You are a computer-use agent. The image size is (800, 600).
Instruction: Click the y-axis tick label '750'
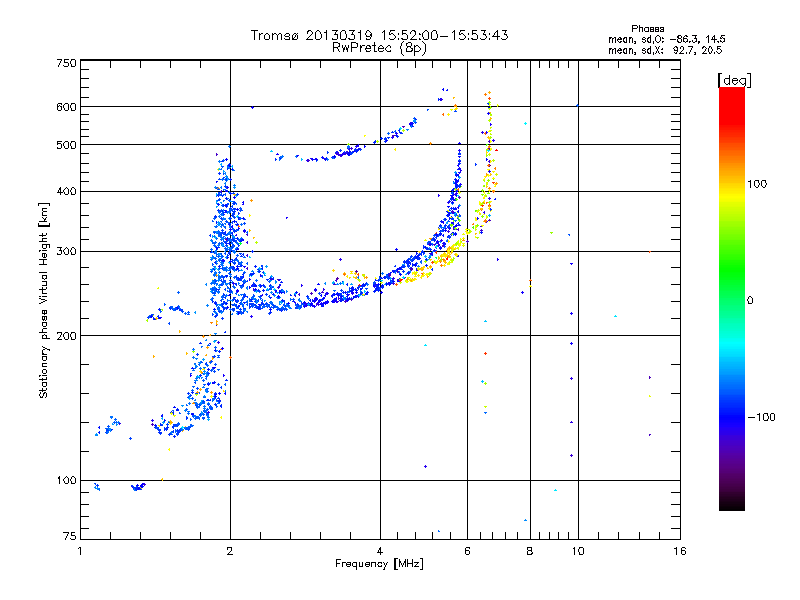tap(66, 63)
